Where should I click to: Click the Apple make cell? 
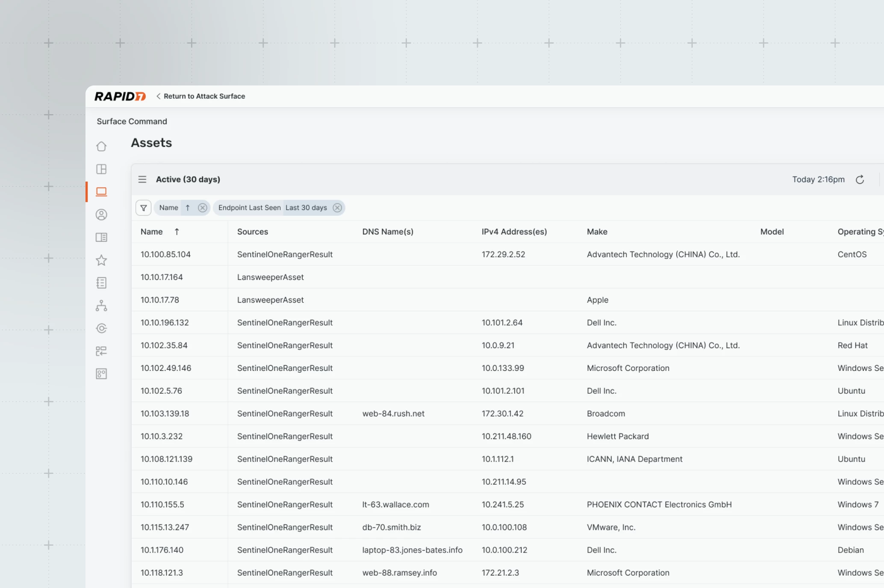pyautogui.click(x=597, y=300)
